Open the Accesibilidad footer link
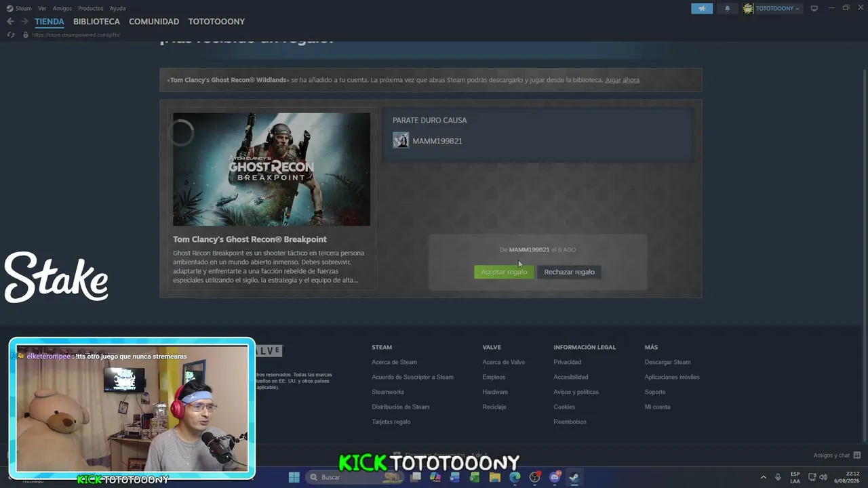 click(x=571, y=377)
